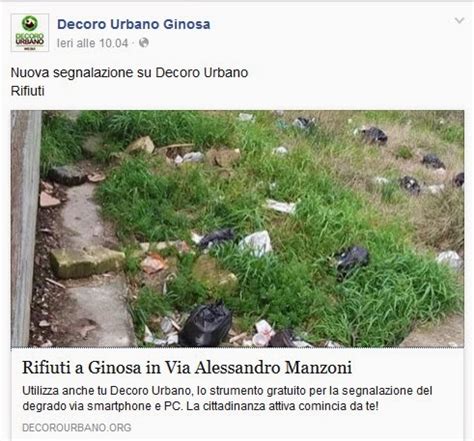The height and width of the screenshot is (441, 474).
Task: Click the black bag at photo top right
Action: click(374, 135)
